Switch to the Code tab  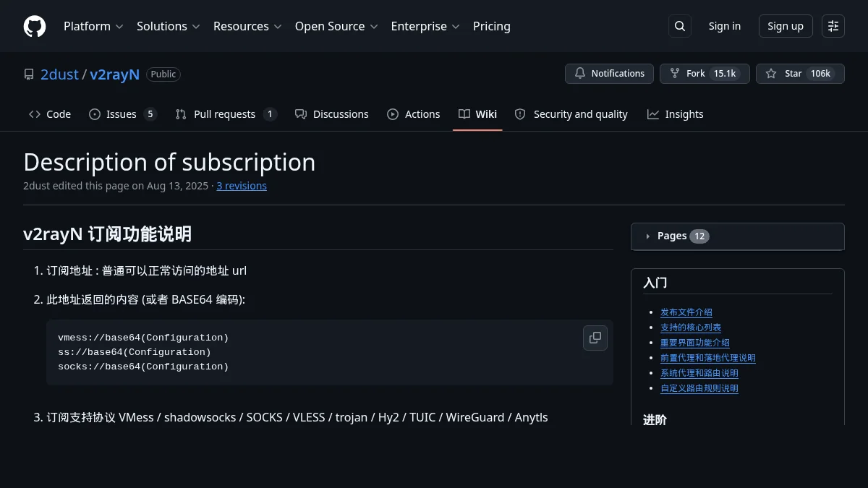point(50,114)
